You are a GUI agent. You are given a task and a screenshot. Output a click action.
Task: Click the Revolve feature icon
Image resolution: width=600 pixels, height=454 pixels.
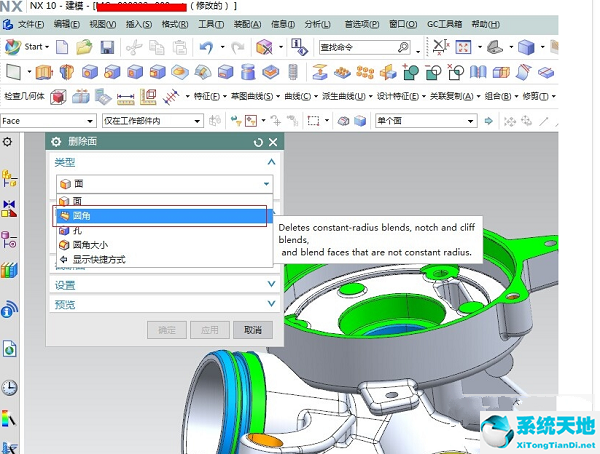point(66,72)
